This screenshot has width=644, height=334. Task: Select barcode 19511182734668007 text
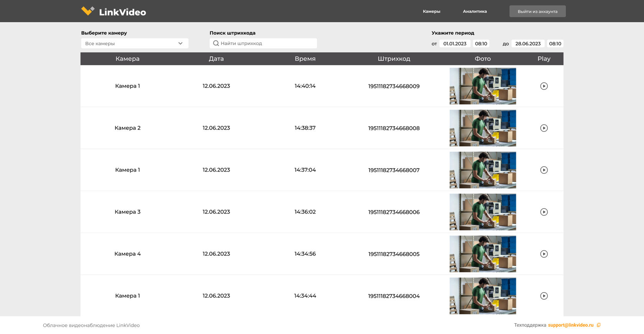pos(394,170)
